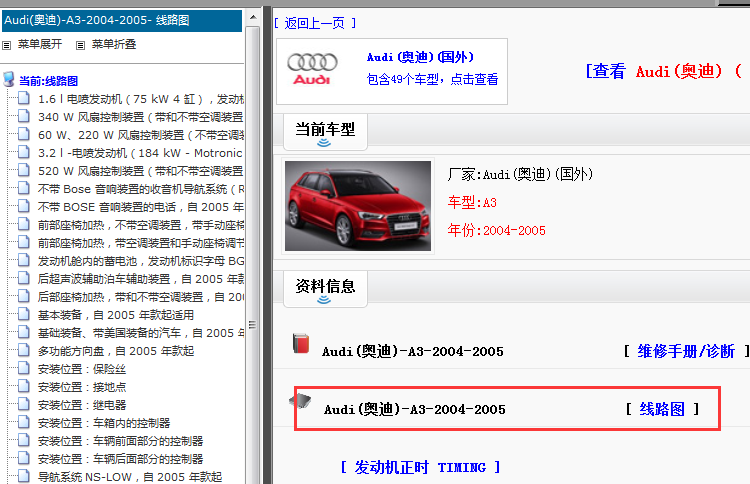Open 安装位置：车辆前面部分的控制器 item

point(121,441)
